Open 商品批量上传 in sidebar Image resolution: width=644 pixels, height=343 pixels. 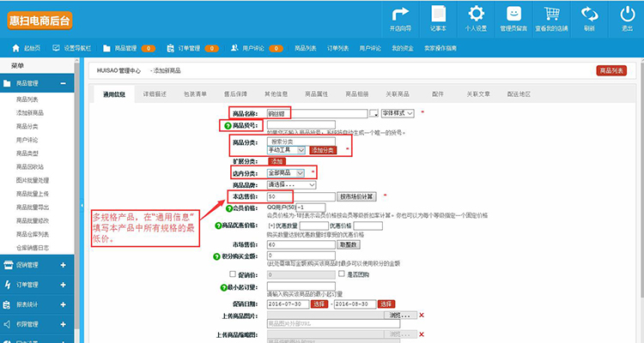click(x=33, y=194)
